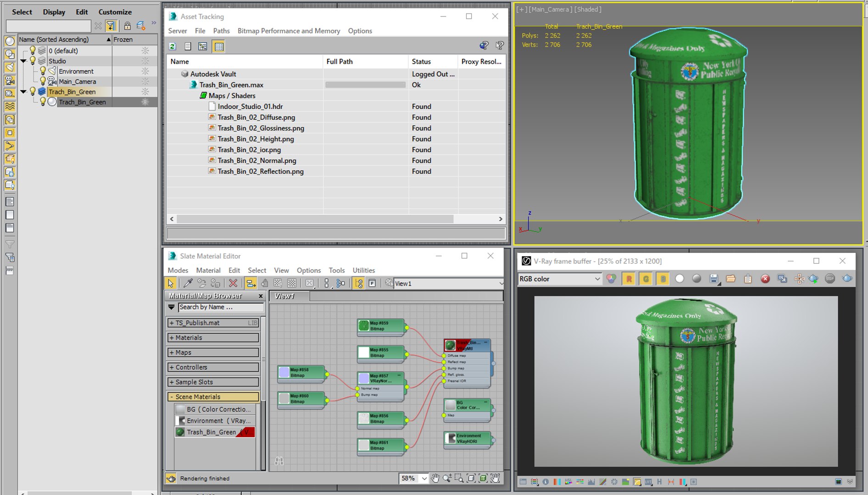Click the Refresh icon in Asset Tracking
This screenshot has width=868, height=495.
point(172,46)
